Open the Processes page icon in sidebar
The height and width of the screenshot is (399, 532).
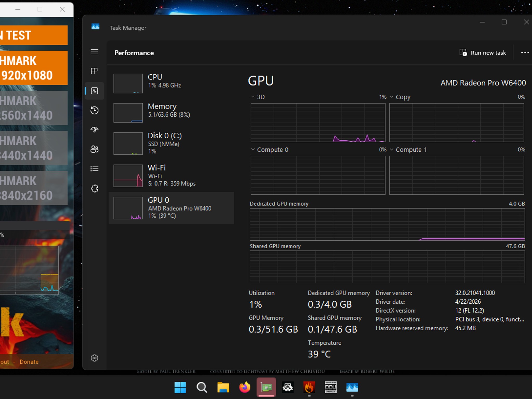point(94,71)
